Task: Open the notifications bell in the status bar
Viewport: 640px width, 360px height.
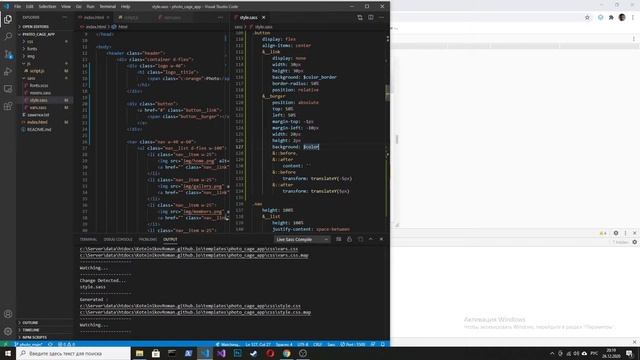Action: coord(382,344)
